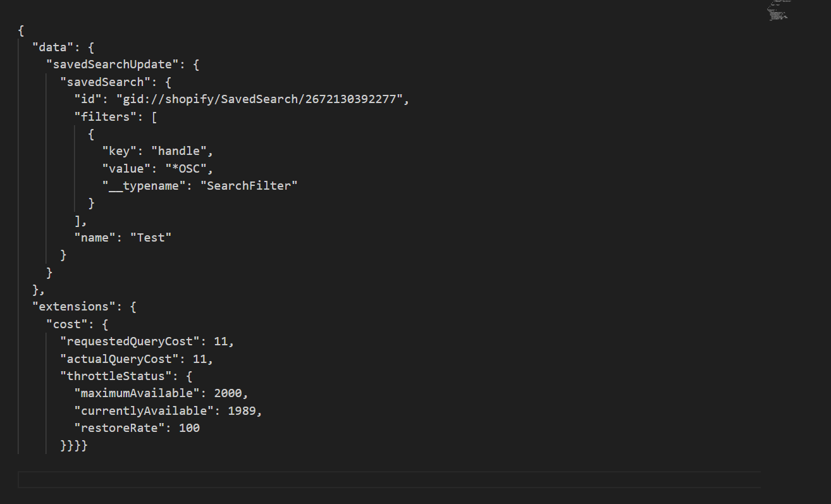Image resolution: width=831 pixels, height=504 pixels.
Task: Click the empty input cell below the output
Action: [x=389, y=479]
